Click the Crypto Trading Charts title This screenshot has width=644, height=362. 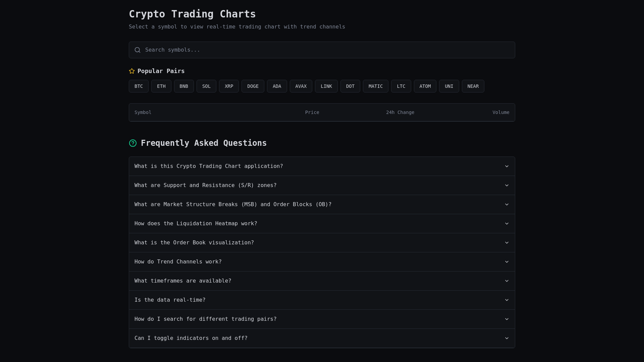192,14
